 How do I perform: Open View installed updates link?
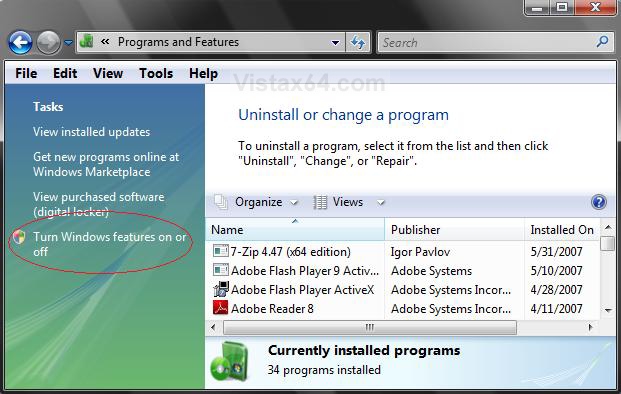[x=91, y=132]
